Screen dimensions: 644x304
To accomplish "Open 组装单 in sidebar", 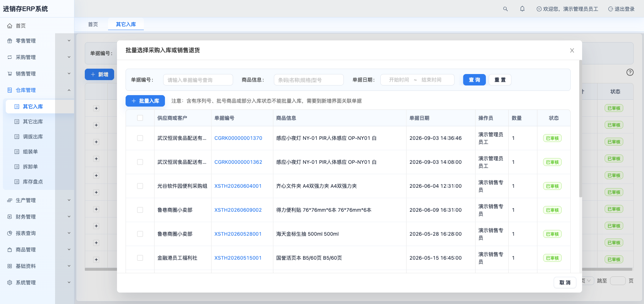I will tap(30, 152).
